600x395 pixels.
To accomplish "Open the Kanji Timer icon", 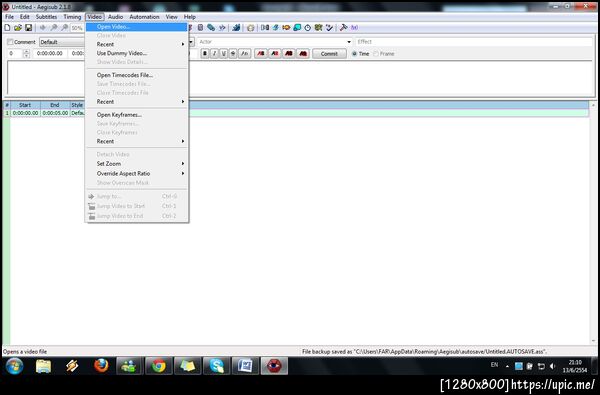I will tap(318, 28).
